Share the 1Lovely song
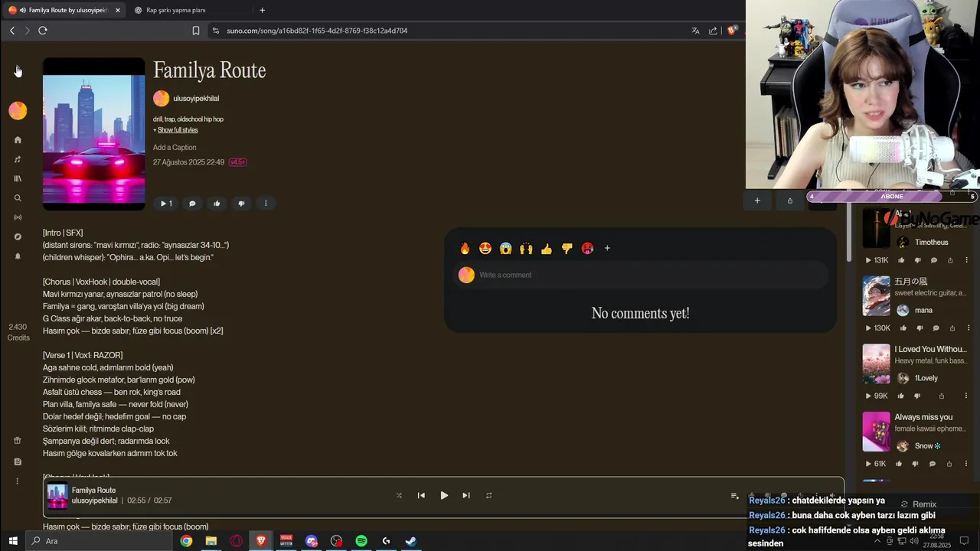The height and width of the screenshot is (551, 980). [x=942, y=396]
